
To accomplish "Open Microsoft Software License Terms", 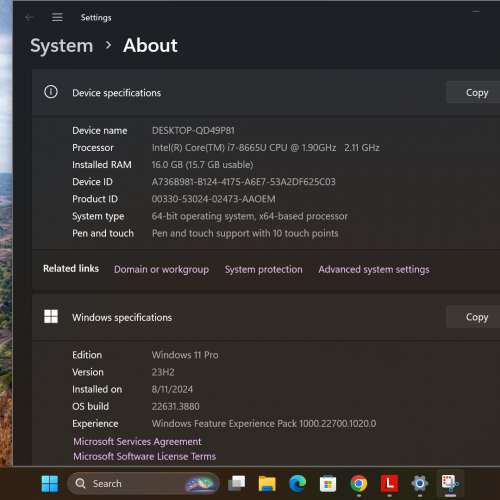I will point(144,456).
